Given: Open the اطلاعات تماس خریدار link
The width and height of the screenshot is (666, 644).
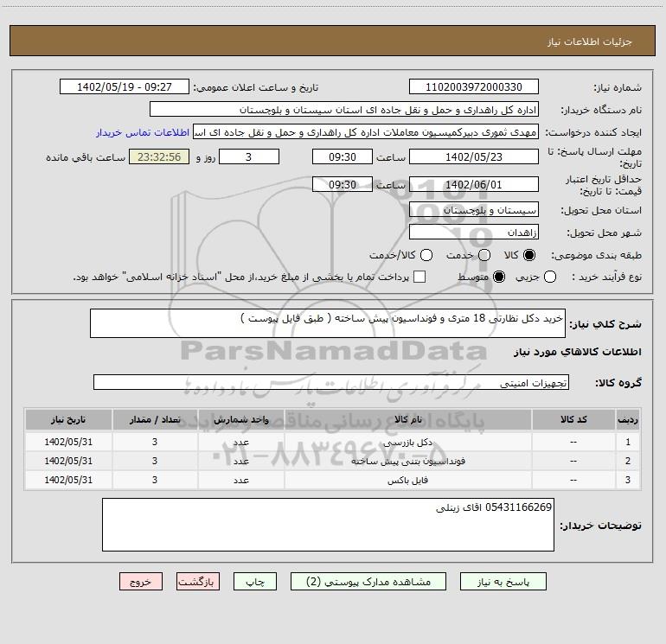Looking at the screenshot, I should (x=143, y=132).
